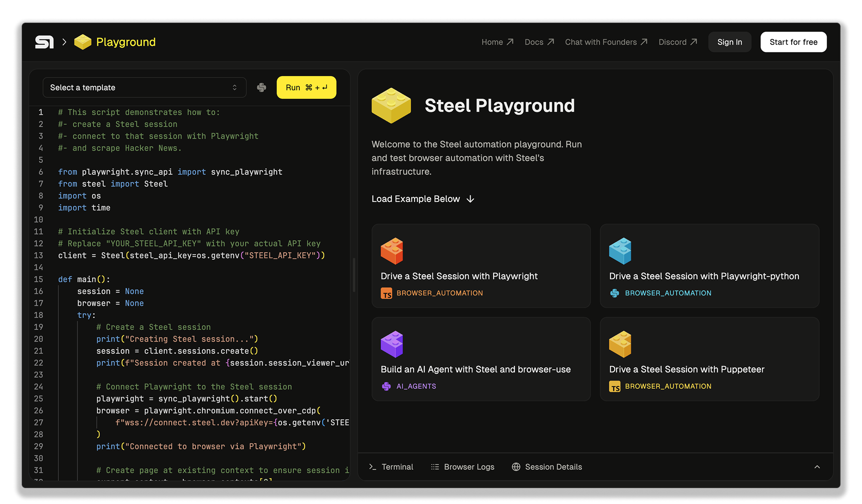Click the 'def main():' code line
The image size is (862, 504).
pos(84,279)
